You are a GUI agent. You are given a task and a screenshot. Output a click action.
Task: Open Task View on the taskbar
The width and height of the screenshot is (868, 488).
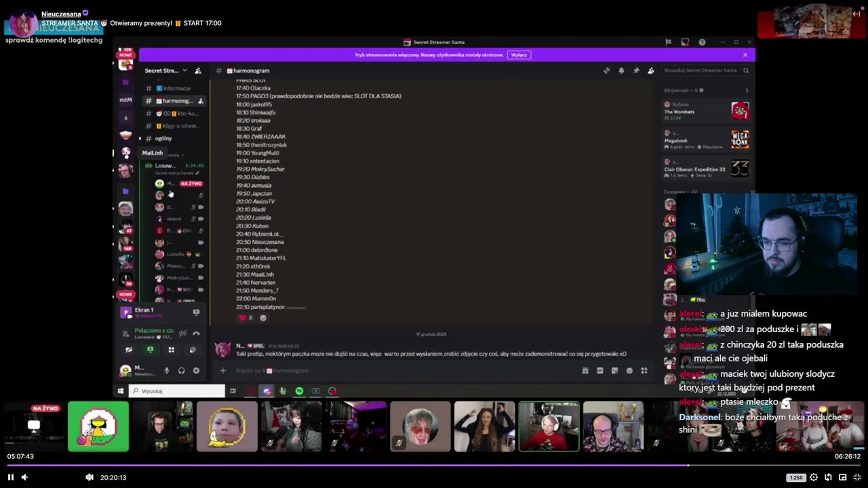tap(233, 390)
